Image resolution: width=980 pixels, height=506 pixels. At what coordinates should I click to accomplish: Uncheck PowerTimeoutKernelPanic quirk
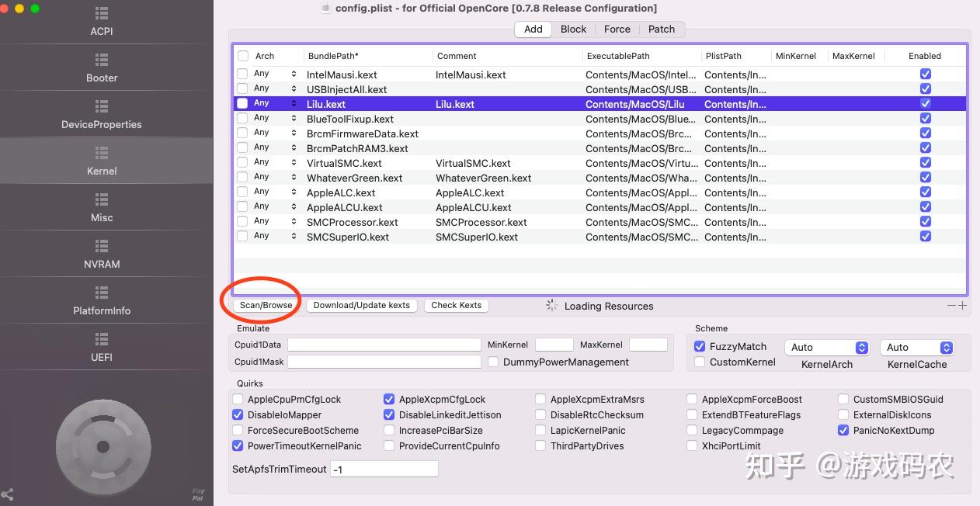(238, 445)
